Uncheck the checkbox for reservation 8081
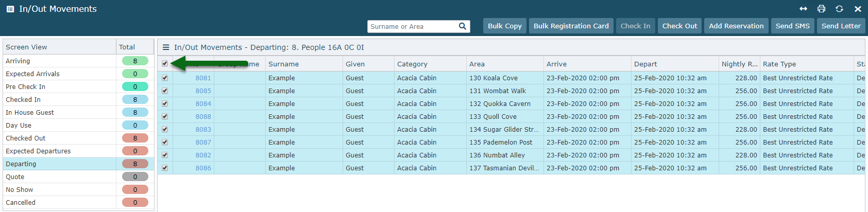Image resolution: width=868 pixels, height=212 pixels. click(x=165, y=78)
